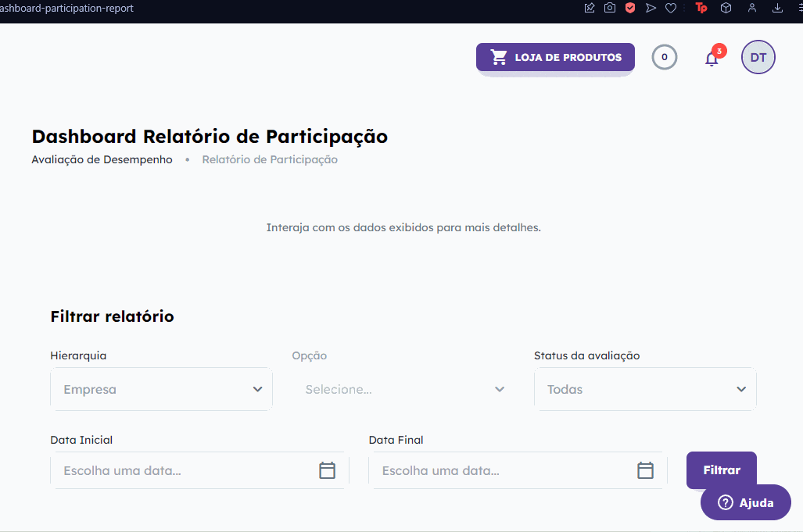Open the Status da avaliação dropdown

tap(645, 388)
